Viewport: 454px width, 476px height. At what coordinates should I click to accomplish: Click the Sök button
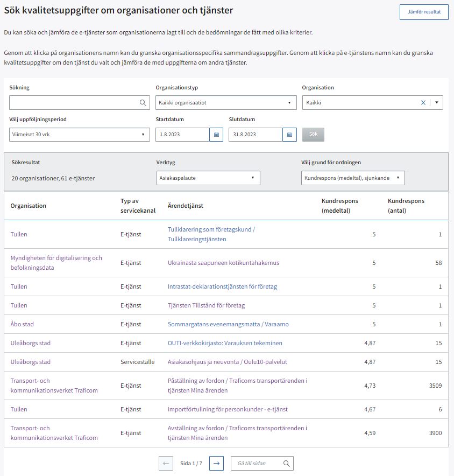(313, 135)
